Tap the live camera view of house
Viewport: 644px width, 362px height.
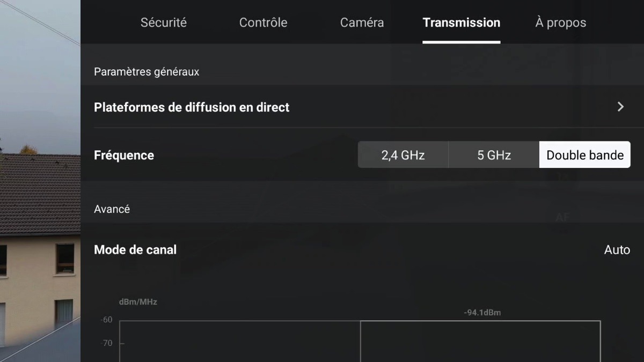click(x=40, y=181)
